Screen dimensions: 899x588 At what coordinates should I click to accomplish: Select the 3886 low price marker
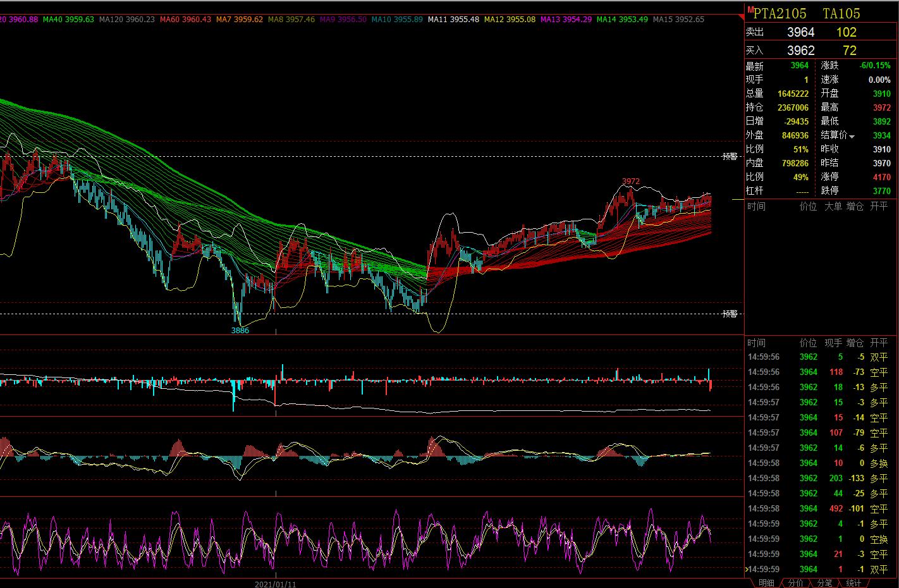pos(240,330)
